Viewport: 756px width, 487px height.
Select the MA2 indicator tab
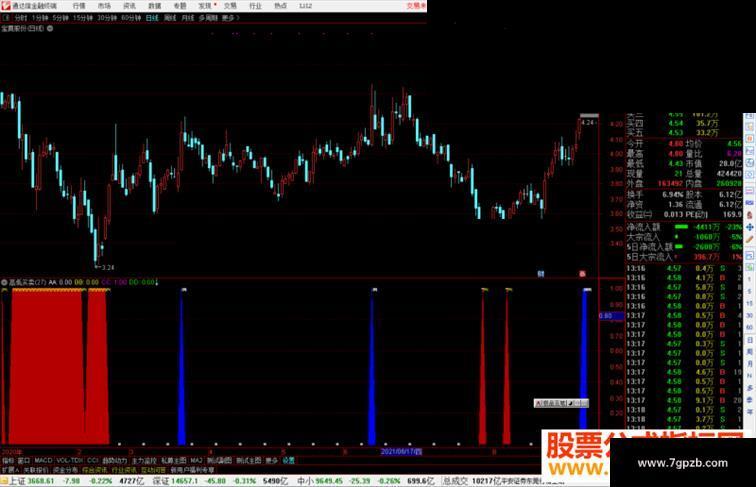point(196,460)
